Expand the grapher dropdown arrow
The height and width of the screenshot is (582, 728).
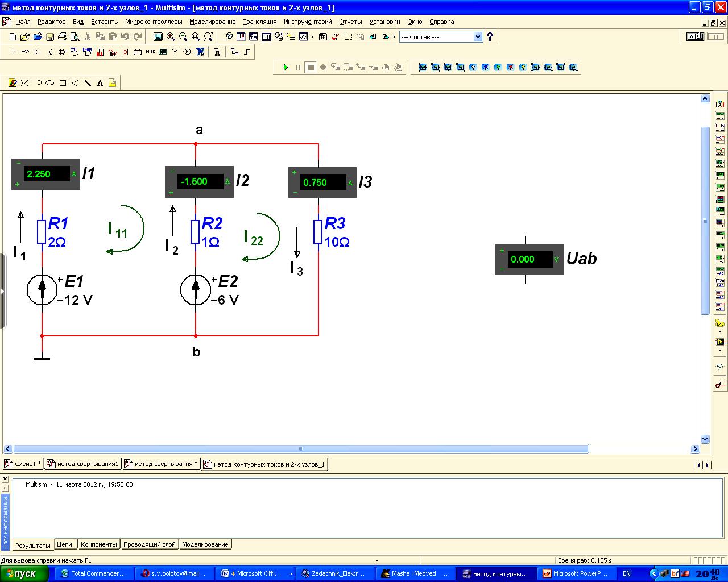312,37
